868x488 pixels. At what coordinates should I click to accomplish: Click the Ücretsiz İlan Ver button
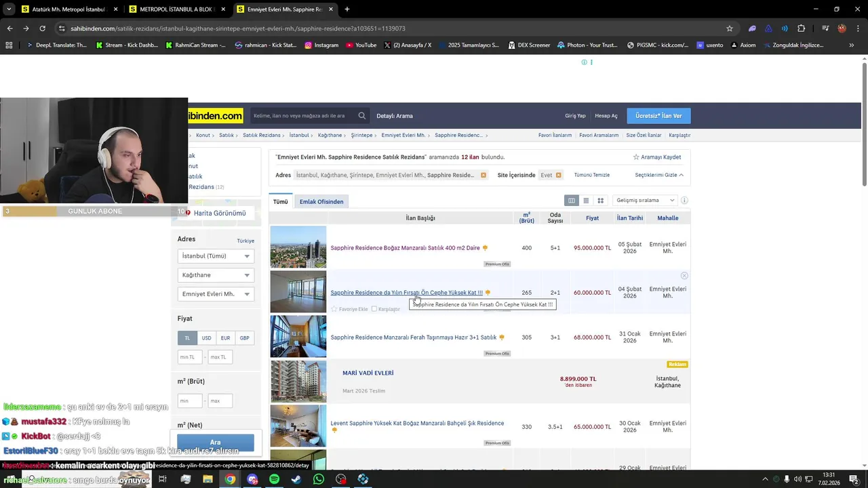coord(658,116)
